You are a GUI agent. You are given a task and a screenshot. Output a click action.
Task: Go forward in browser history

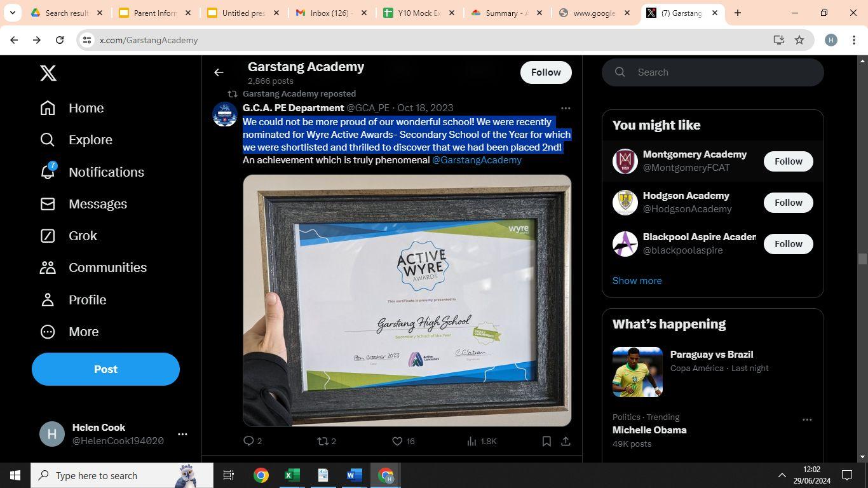tap(37, 40)
